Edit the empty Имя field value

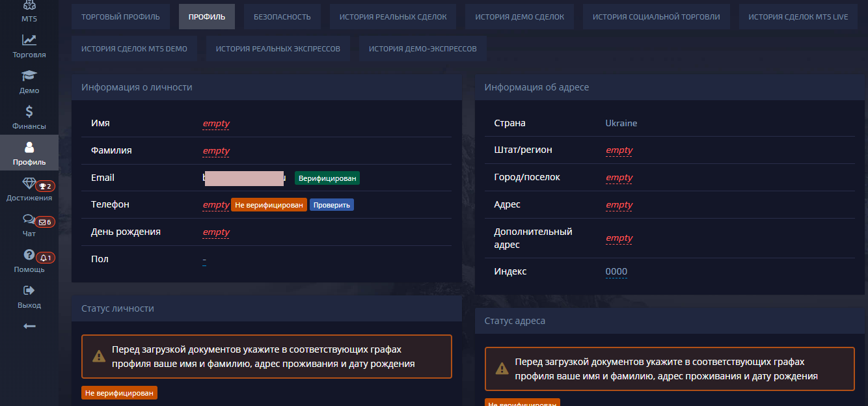(x=216, y=124)
